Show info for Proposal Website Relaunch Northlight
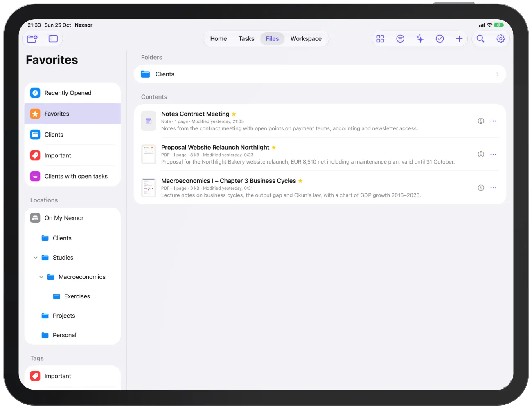The height and width of the screenshot is (408, 532). [x=481, y=155]
